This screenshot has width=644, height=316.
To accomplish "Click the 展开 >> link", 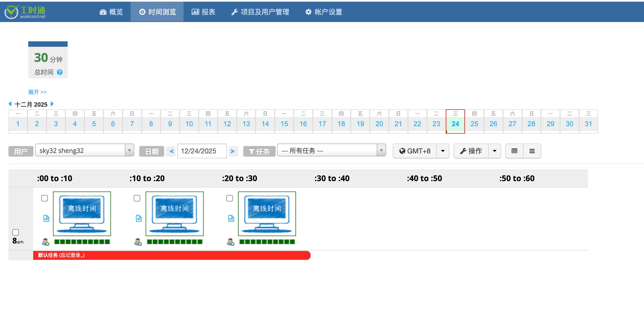I will (37, 92).
